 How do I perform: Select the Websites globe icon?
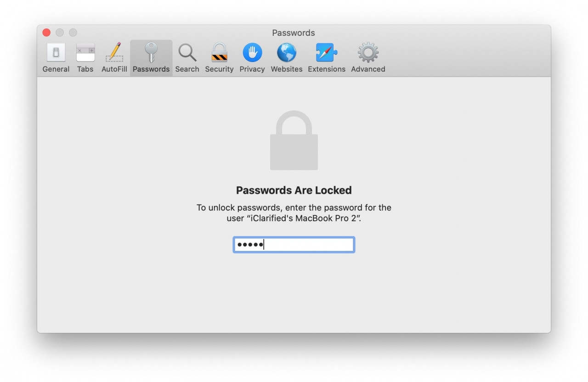pyautogui.click(x=287, y=53)
